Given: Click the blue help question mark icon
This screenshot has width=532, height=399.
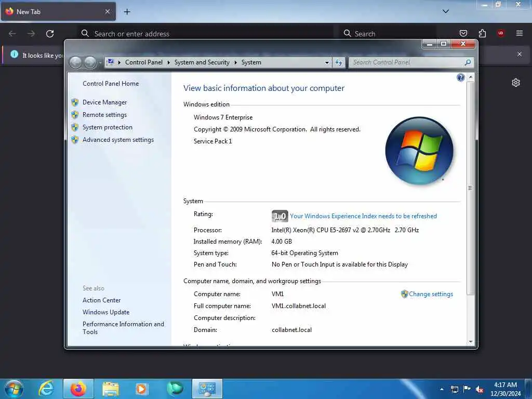Looking at the screenshot, I should [460, 78].
